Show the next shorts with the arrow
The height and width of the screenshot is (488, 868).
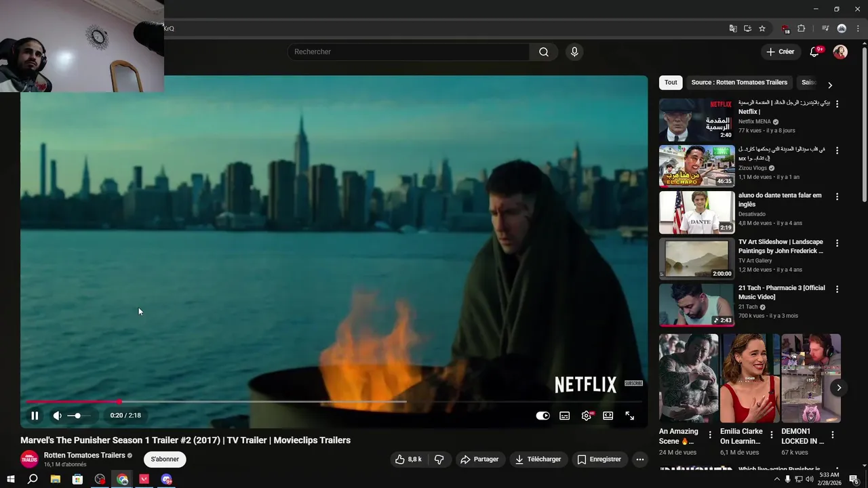coord(839,388)
